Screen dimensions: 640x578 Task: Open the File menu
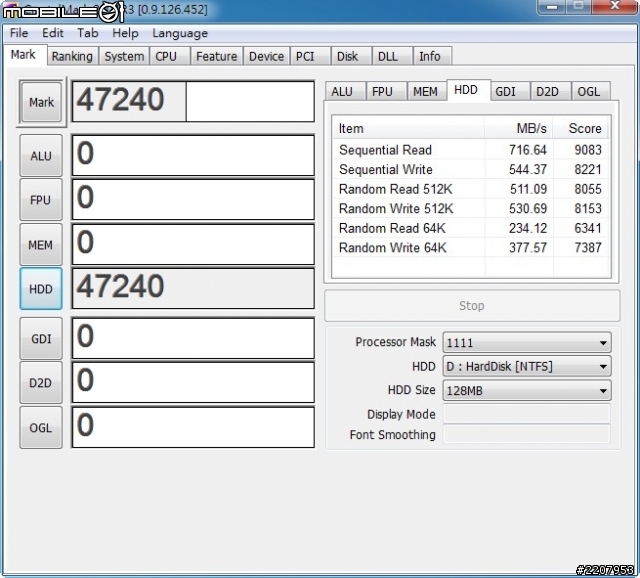pos(19,33)
